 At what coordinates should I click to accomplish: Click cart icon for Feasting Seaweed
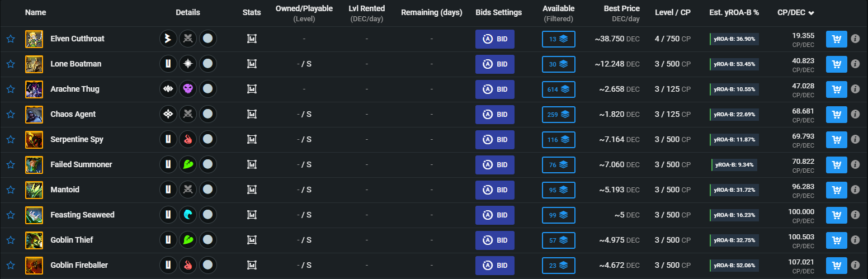click(x=837, y=215)
